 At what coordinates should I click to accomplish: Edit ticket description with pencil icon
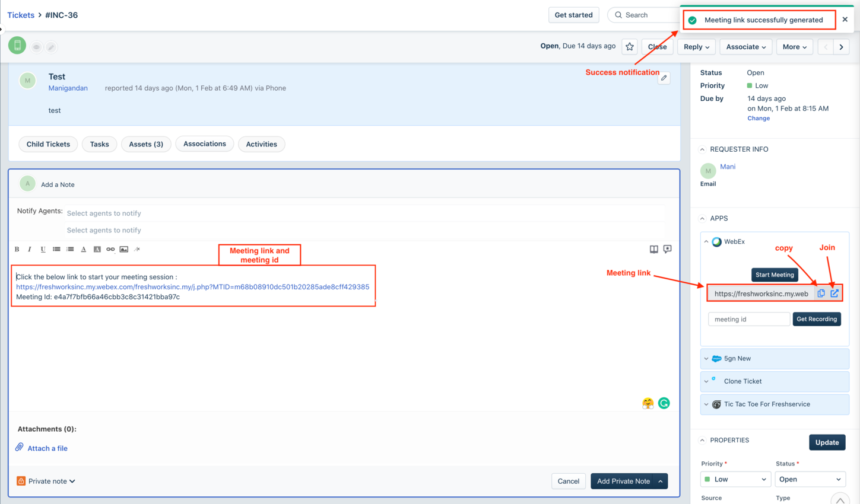[664, 78]
